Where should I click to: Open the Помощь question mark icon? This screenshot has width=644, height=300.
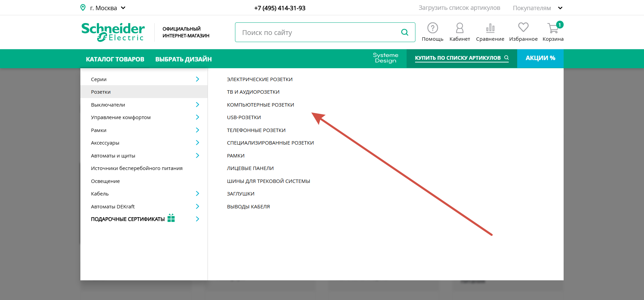point(432,28)
